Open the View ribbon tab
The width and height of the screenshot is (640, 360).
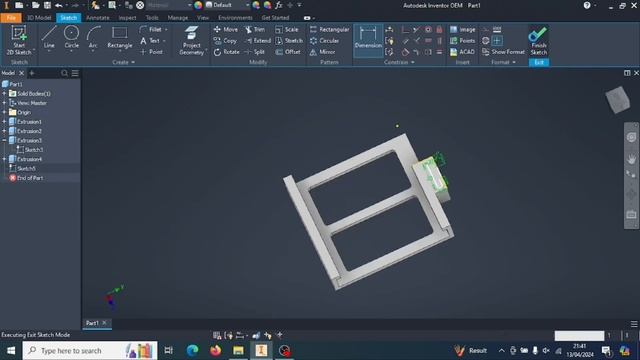click(203, 18)
